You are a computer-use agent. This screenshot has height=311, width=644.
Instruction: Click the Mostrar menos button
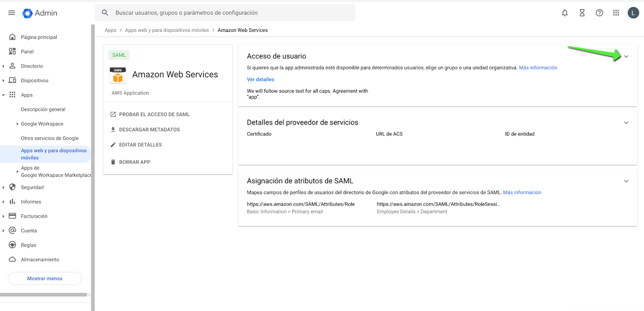pos(45,278)
